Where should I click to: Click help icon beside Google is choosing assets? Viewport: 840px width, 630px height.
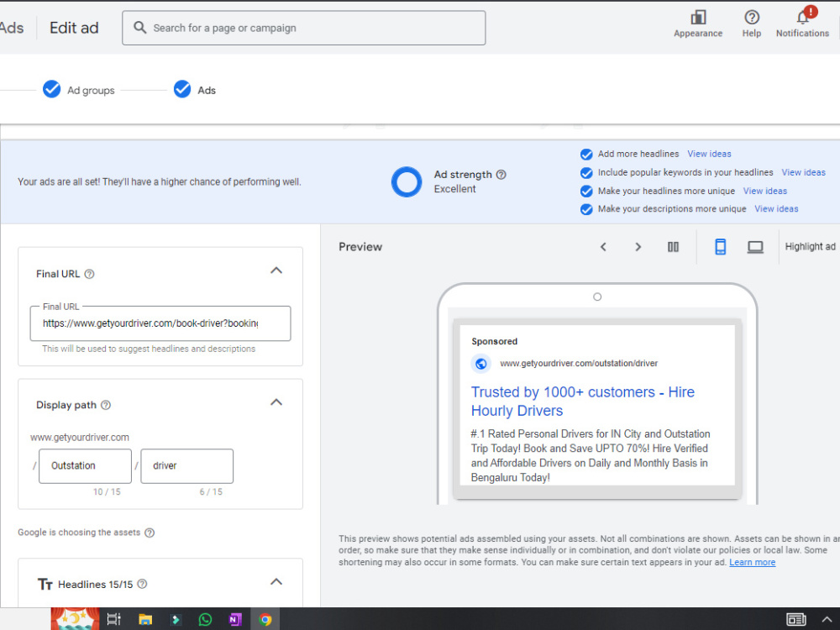150,533
